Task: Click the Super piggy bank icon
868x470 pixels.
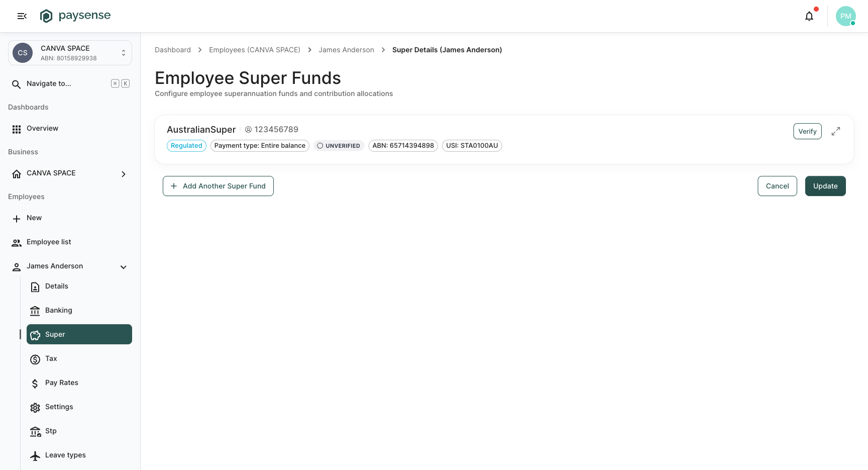Action: tap(35, 335)
